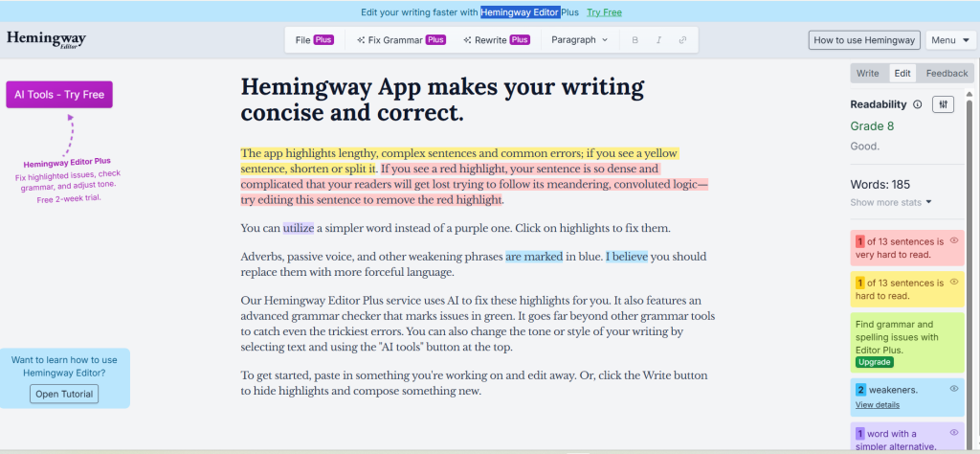This screenshot has height=454, width=980.
Task: Click the Open Tutorial button
Action: pyautogui.click(x=64, y=394)
